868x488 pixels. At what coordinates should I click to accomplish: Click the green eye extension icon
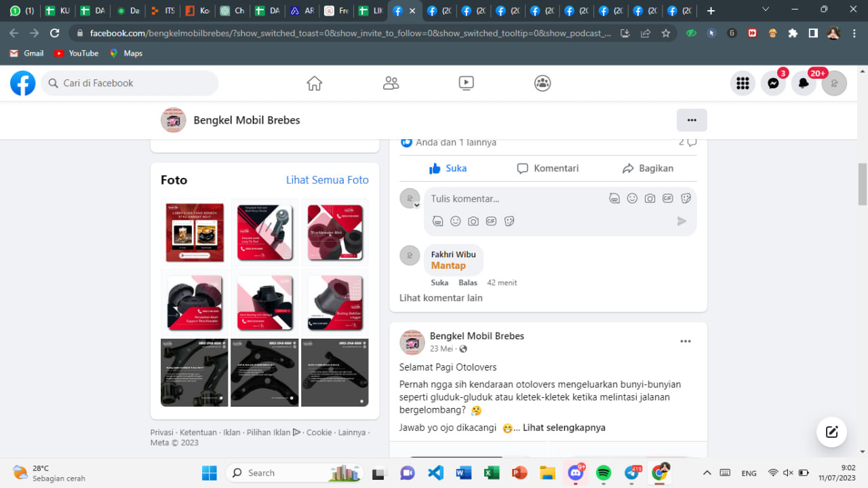(x=691, y=33)
